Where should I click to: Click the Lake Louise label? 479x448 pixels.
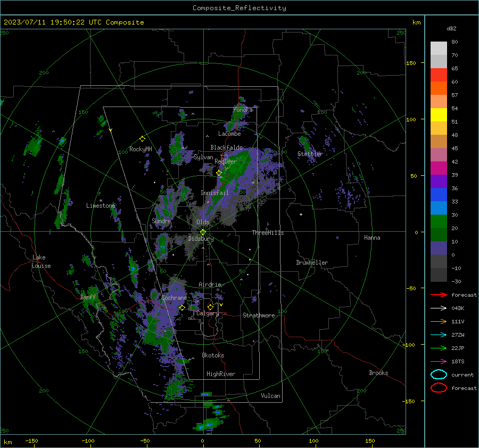click(41, 262)
